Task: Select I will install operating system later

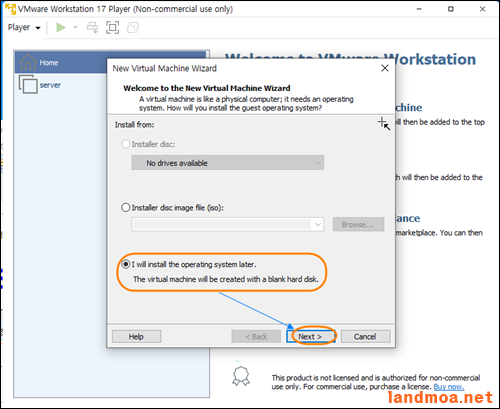Action: [126, 264]
